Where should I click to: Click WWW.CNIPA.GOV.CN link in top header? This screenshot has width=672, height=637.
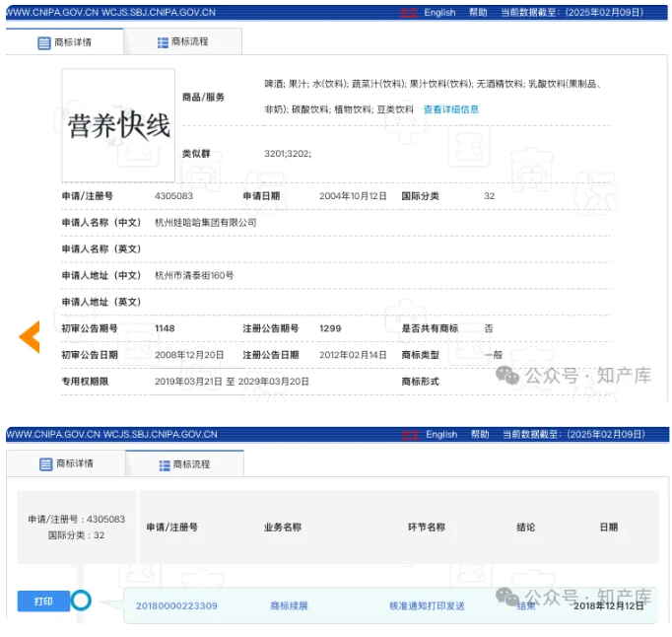coord(51,13)
